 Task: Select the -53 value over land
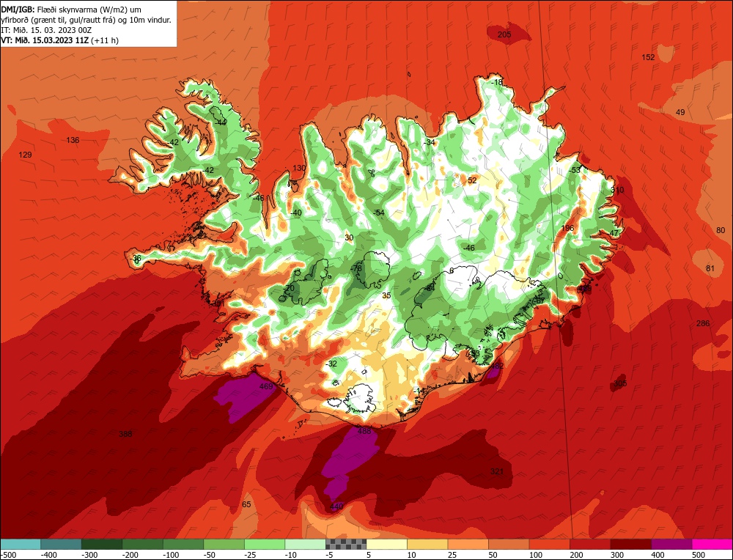tap(575, 170)
